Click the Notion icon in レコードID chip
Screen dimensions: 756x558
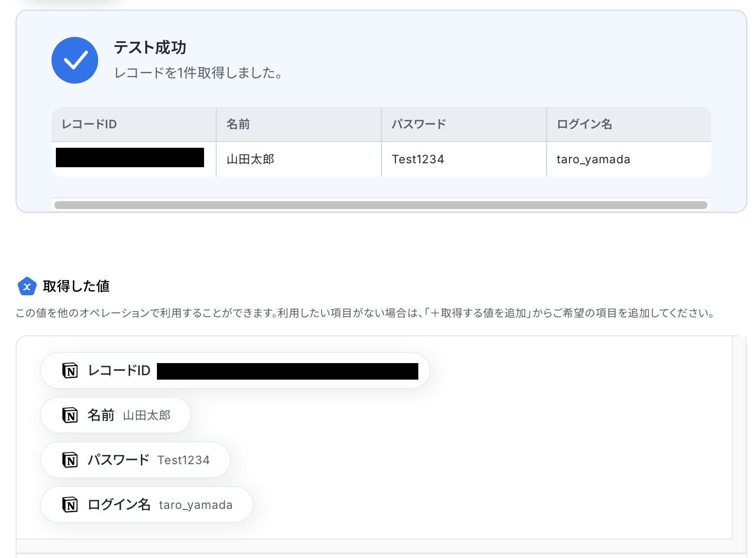pyautogui.click(x=70, y=370)
